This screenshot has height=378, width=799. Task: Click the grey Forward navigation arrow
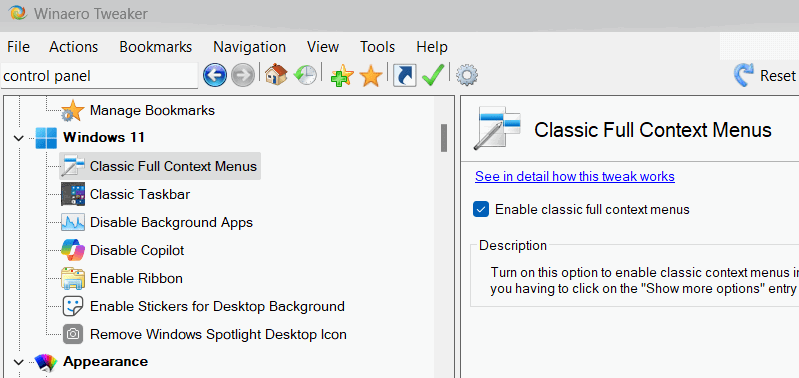pos(243,76)
